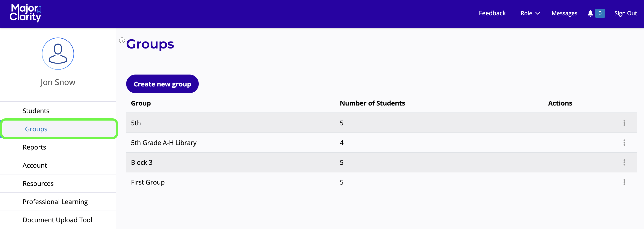Open the Document Upload Tool
Screen dimensions: 644x229
(57, 220)
